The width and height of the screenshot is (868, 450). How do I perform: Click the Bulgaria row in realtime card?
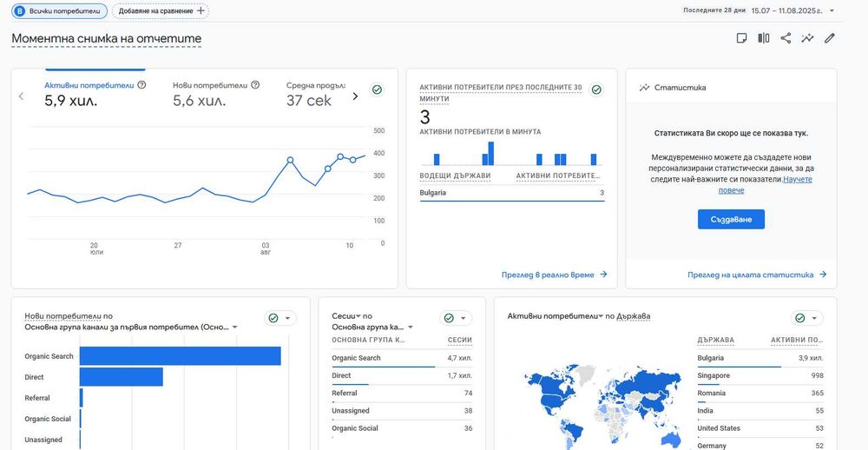(512, 194)
